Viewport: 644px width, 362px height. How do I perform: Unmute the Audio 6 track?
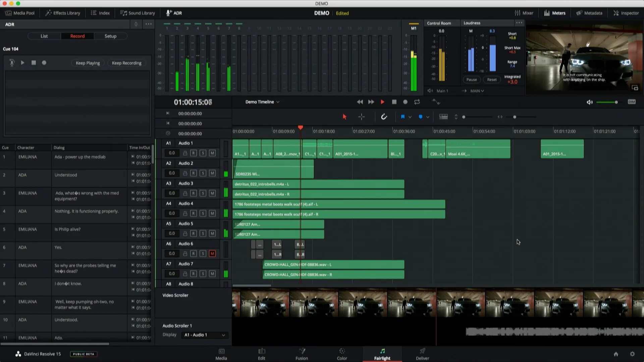click(212, 254)
